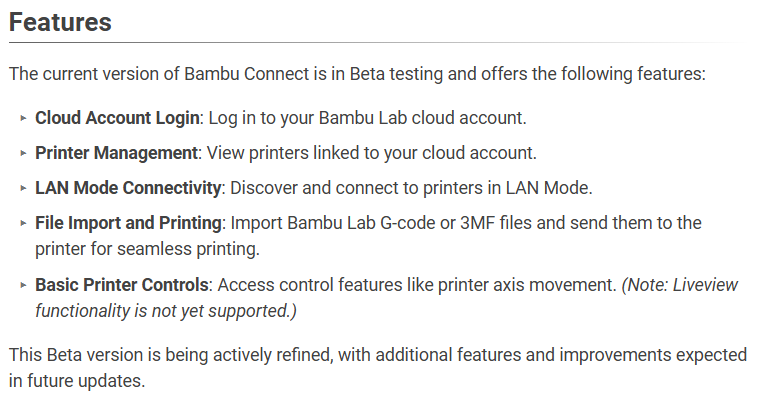Click the intro sentence about Bambu Connect Beta testing

point(357,74)
